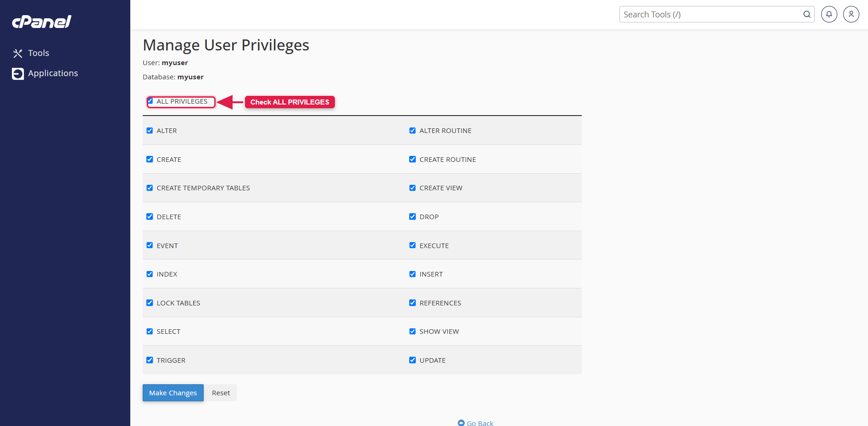Click the Database: myuser text

pos(173,77)
